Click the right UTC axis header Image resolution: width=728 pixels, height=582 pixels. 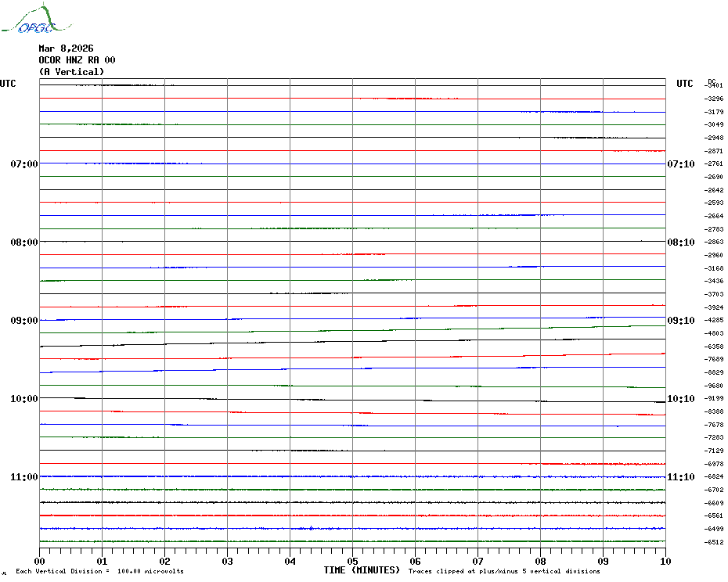[x=684, y=84]
